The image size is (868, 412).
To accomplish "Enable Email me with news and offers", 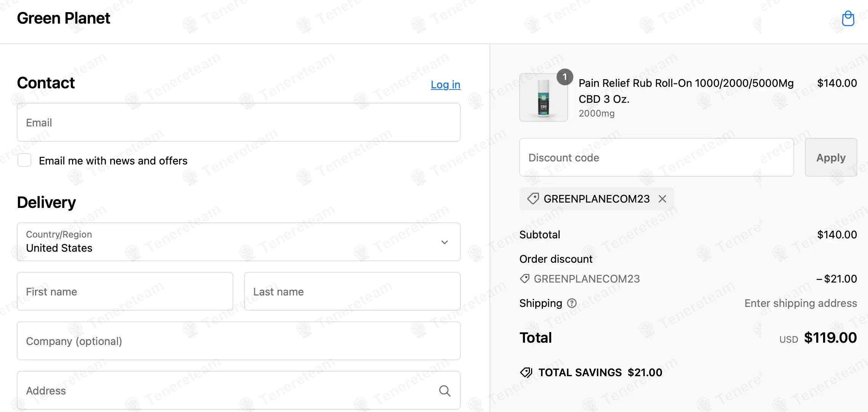I will [x=24, y=160].
